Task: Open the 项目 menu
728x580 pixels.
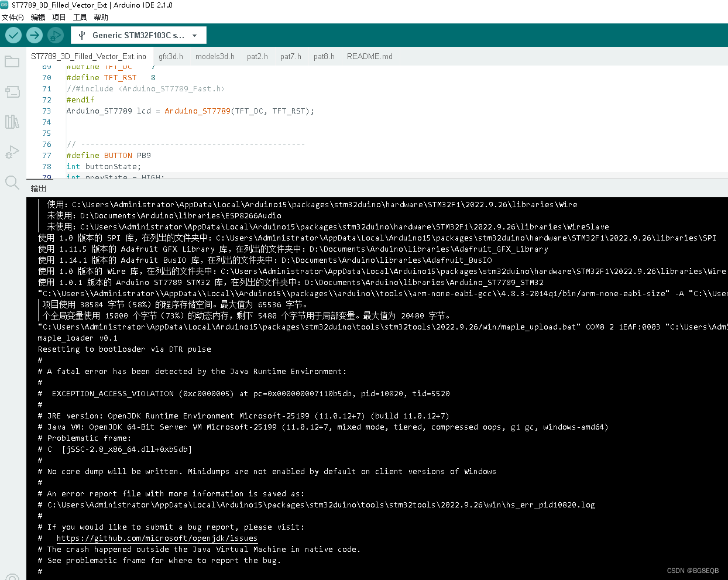Action: click(x=59, y=18)
